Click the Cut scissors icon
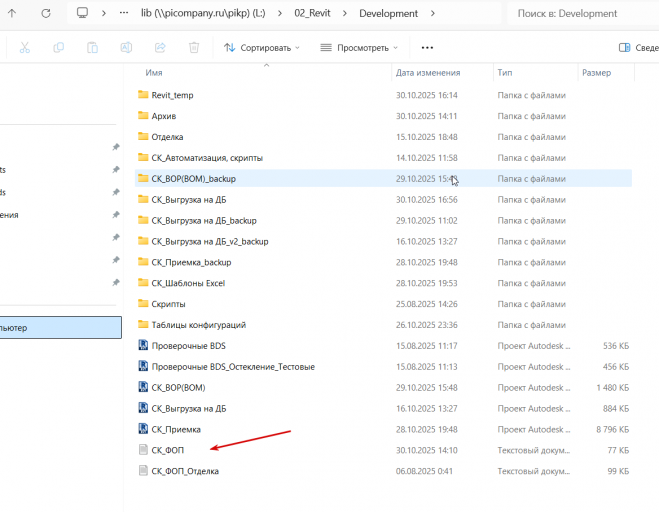The image size is (659, 512). (x=25, y=48)
